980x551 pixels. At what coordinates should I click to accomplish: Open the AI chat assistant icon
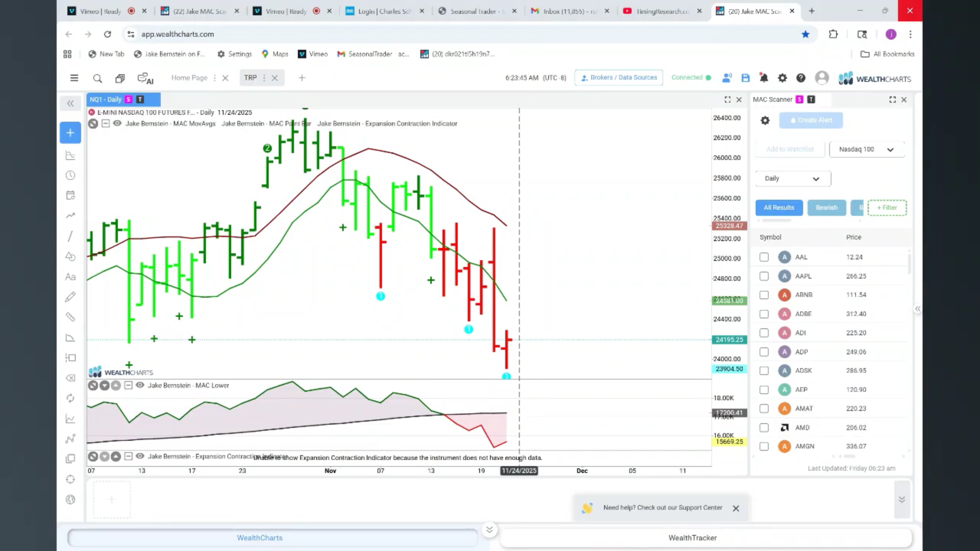point(145,78)
